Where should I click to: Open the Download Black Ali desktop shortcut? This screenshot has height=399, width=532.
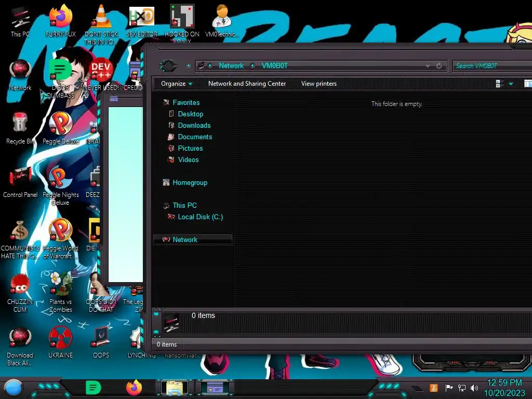tap(20, 346)
